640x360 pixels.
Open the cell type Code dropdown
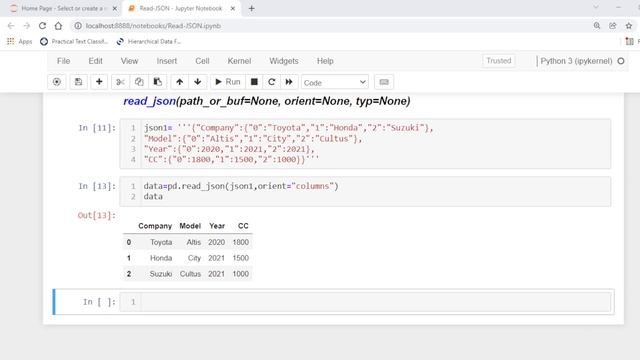pos(335,82)
